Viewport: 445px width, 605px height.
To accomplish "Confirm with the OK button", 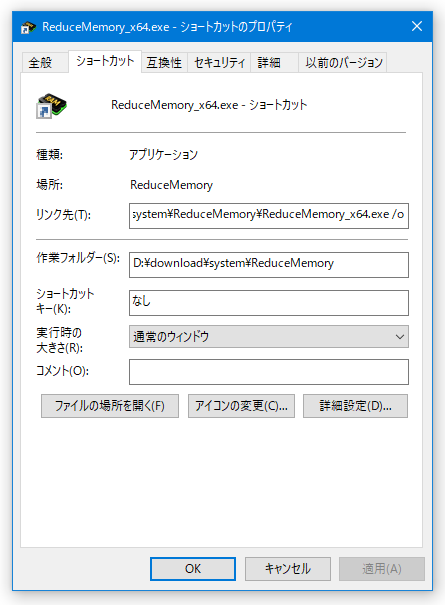I will [193, 569].
